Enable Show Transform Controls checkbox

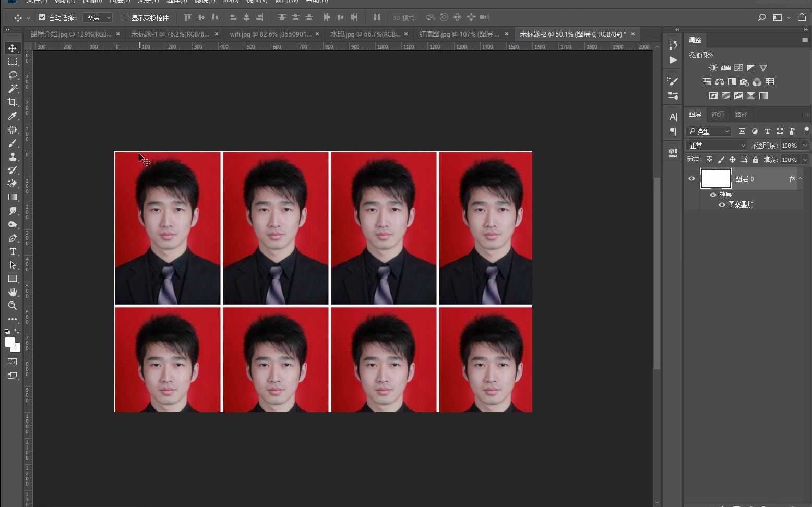tap(125, 17)
